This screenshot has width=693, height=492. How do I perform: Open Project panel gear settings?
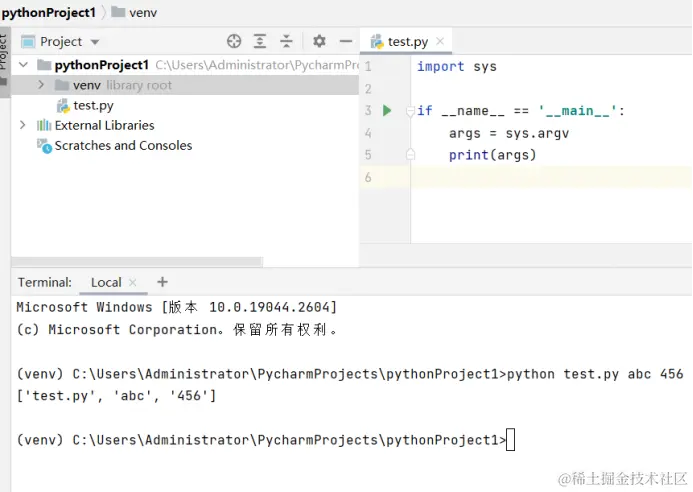pyautogui.click(x=319, y=41)
